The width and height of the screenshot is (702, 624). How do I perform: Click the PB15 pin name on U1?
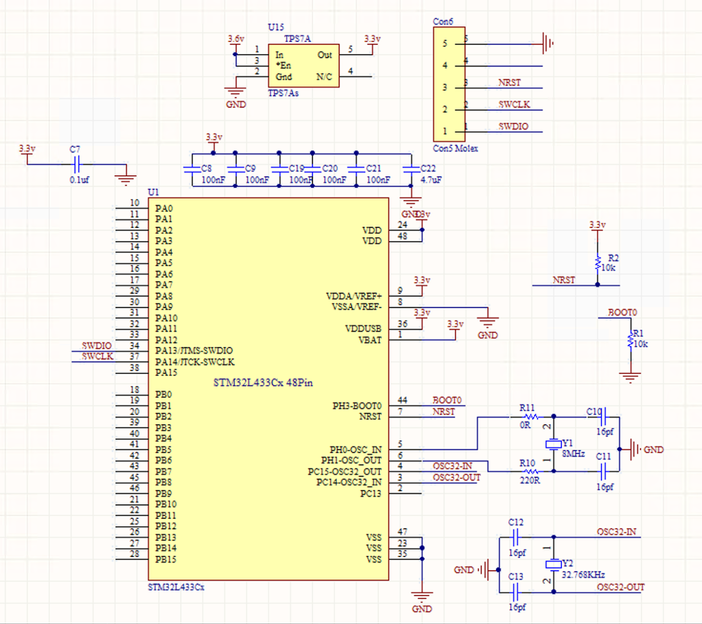tap(166, 559)
